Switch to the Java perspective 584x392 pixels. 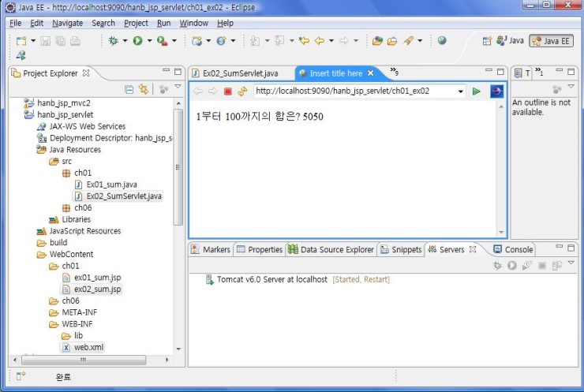point(509,41)
